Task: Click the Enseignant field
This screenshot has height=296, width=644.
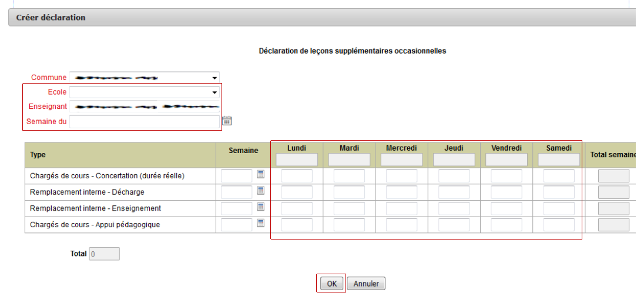Action: tap(144, 107)
